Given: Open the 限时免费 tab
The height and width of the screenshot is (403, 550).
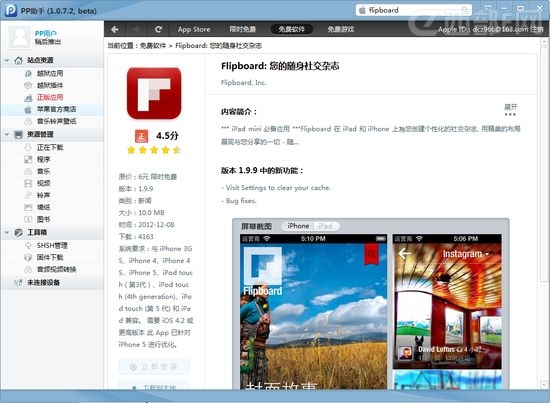Looking at the screenshot, I should click(x=242, y=29).
